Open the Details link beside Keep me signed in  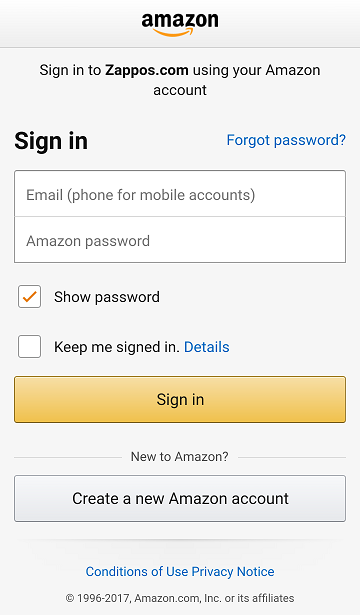207,347
